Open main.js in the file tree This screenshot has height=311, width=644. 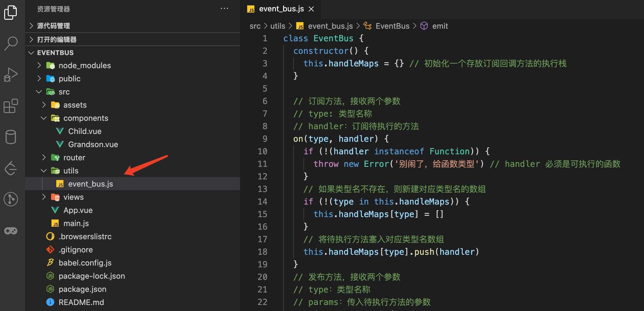coord(76,223)
